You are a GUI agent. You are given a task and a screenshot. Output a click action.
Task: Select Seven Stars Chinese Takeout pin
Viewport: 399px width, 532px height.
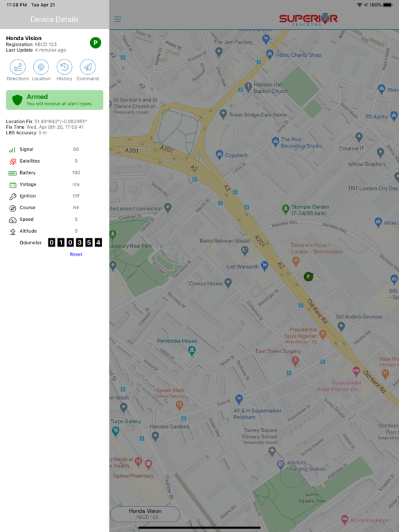click(x=179, y=405)
